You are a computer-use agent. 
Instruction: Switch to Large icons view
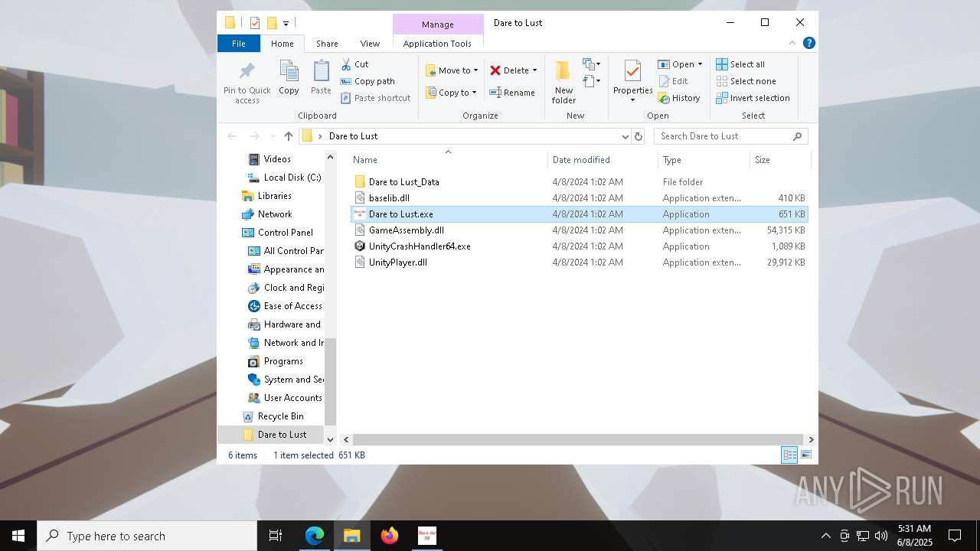805,455
